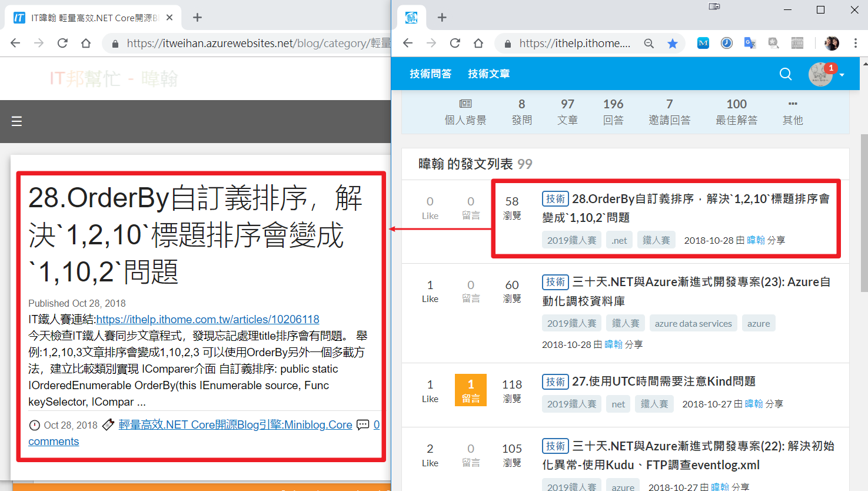868x491 pixels.
Task: Select the 個人背景 profile tab
Action: pyautogui.click(x=465, y=112)
